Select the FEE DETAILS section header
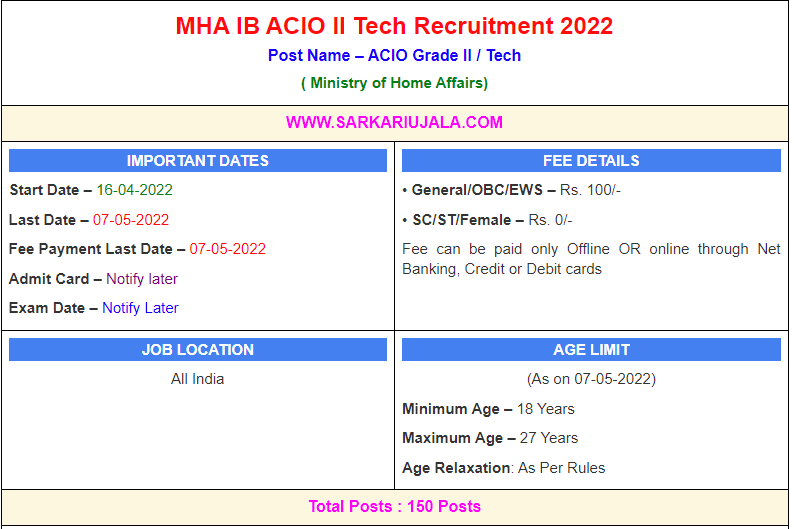Viewport: 794px width, 529px height. [x=591, y=161]
